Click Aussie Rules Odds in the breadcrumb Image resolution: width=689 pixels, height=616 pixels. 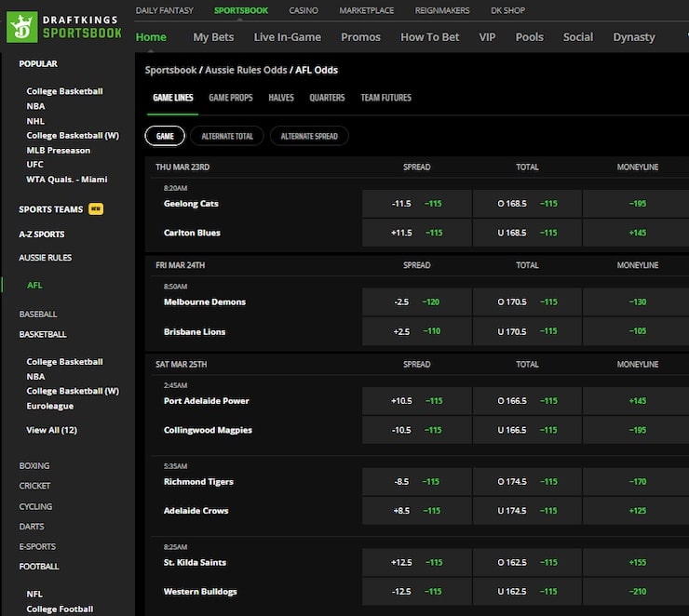246,70
